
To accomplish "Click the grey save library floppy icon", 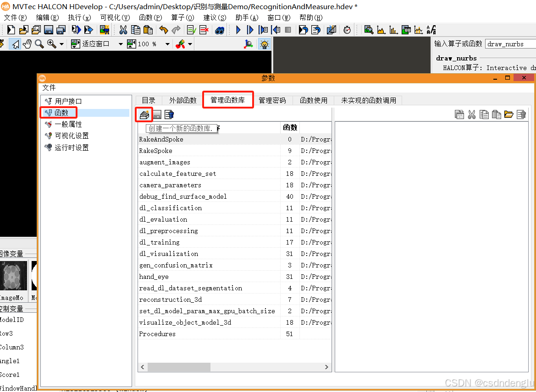I will (156, 115).
